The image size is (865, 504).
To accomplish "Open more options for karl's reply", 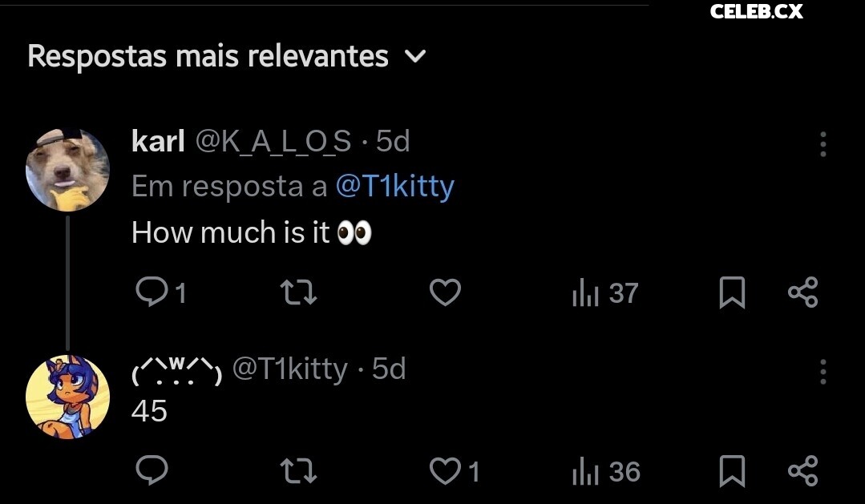I will 823,144.
